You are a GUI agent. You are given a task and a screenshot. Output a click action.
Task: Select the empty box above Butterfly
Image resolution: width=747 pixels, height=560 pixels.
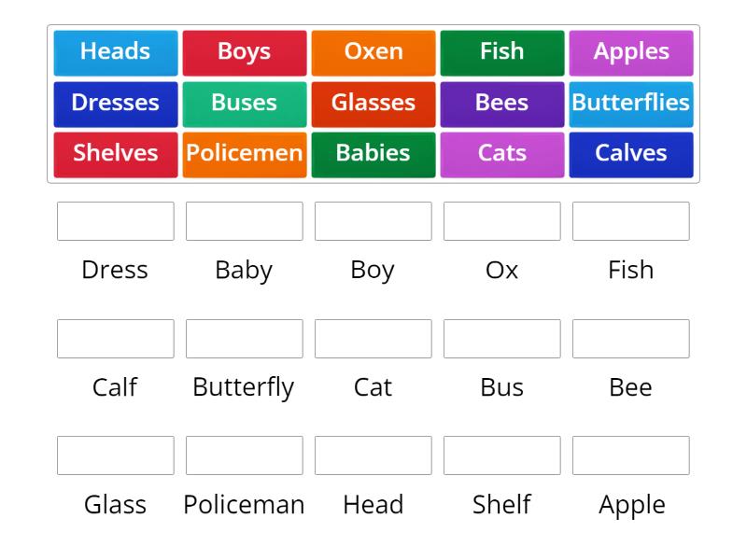pos(244,338)
